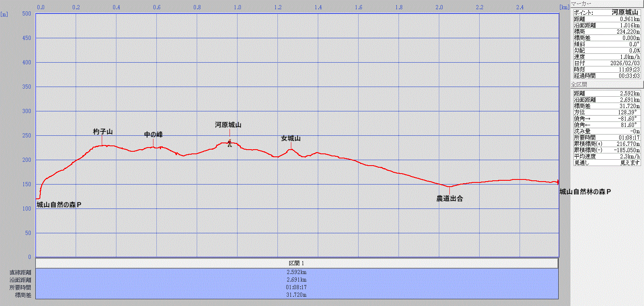Click the 01:08:17 所要時間 cell under 区間 1
Image resolution: width=644 pixels, height=306 pixels.
point(297,287)
